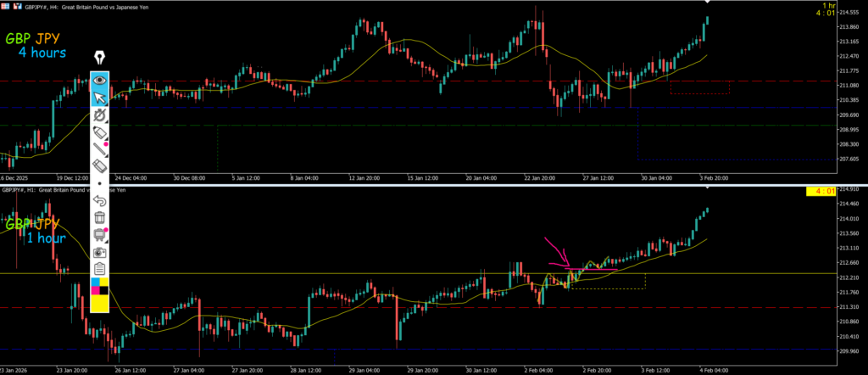Select the crossed-out circle pen tool
This screenshot has width=868, height=375.
click(100, 115)
